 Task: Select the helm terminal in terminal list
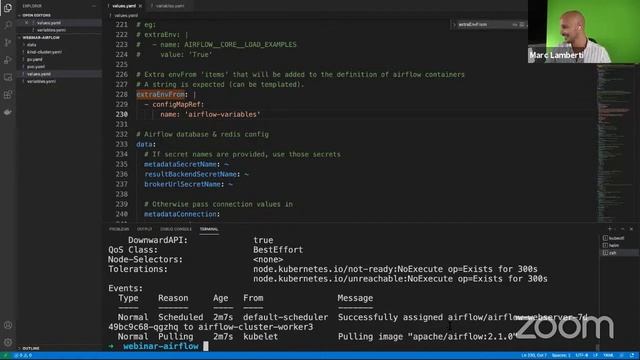614,245
